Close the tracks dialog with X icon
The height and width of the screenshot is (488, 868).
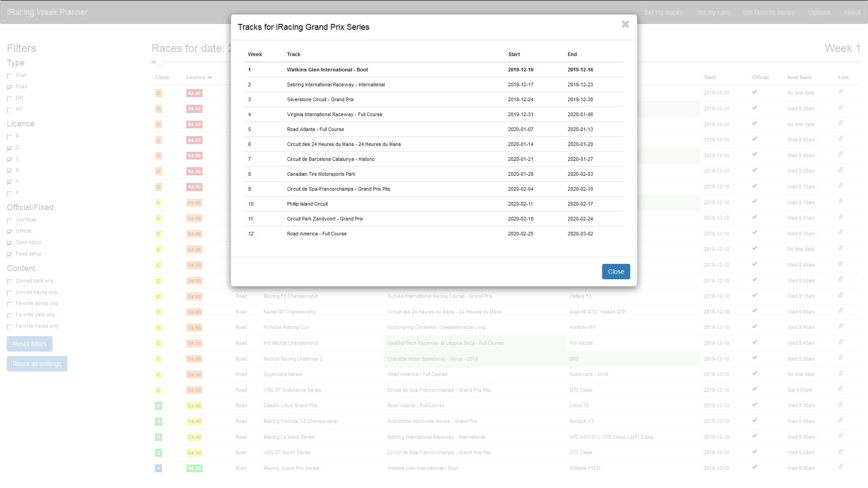[x=625, y=24]
